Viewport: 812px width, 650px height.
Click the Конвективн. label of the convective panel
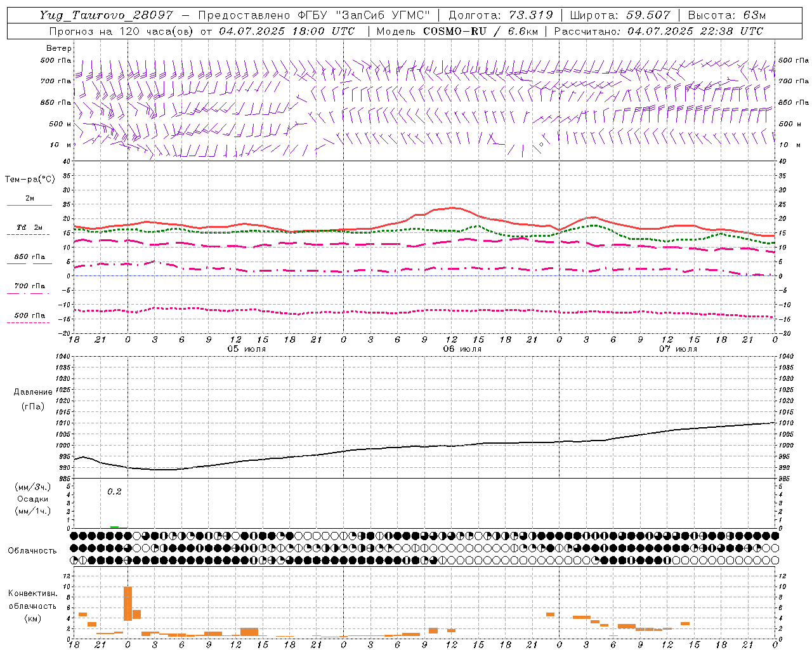(x=33, y=594)
